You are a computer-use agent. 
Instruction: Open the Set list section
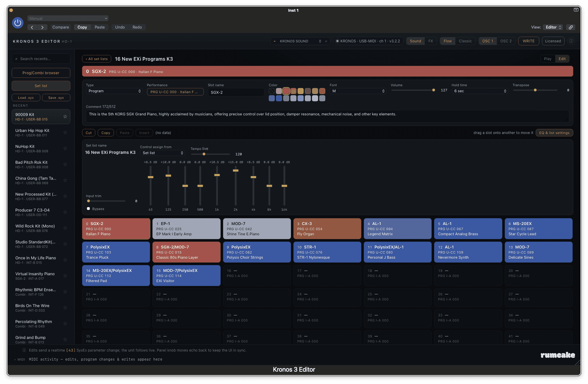(41, 86)
